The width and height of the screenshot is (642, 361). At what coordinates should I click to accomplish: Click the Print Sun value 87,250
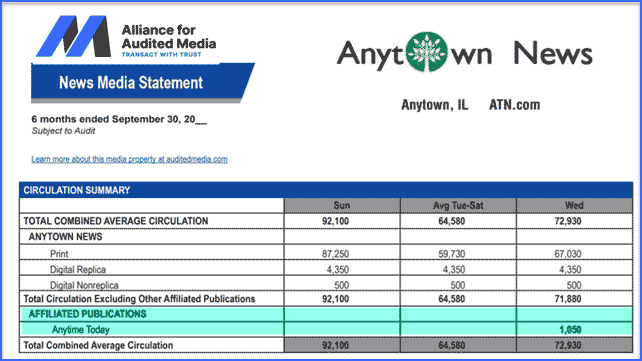pos(335,254)
